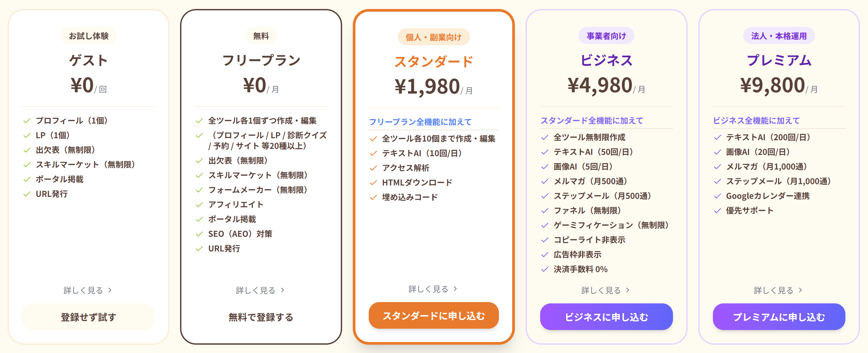Select the 個人・副業向け badge label
Image resolution: width=868 pixels, height=353 pixels.
[x=434, y=37]
